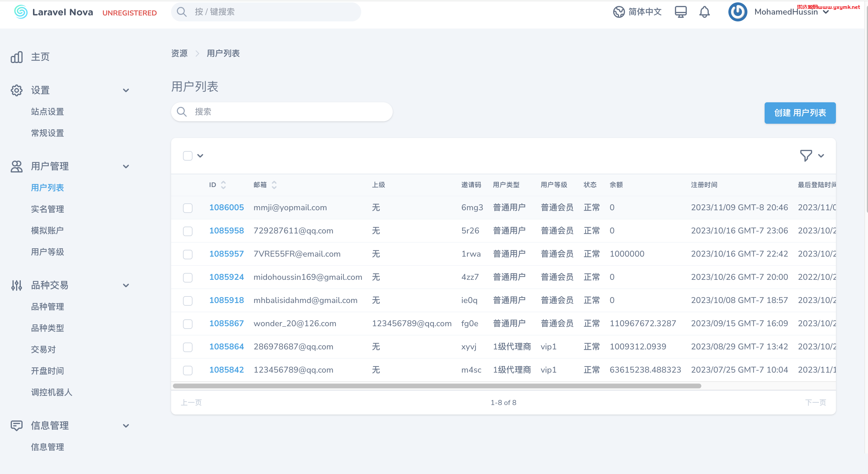This screenshot has height=474, width=868.
Task: Click the MohamedHussin avatar icon
Action: [x=738, y=12]
